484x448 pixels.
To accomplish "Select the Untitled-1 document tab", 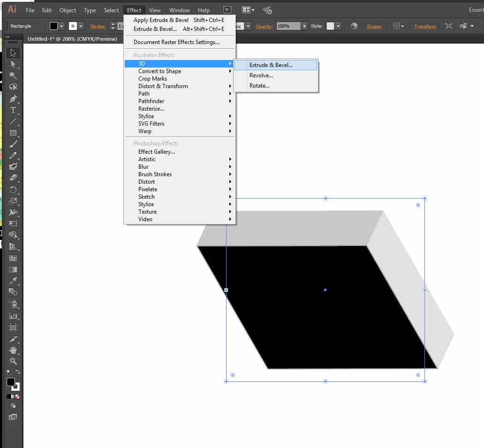I will 72,39.
